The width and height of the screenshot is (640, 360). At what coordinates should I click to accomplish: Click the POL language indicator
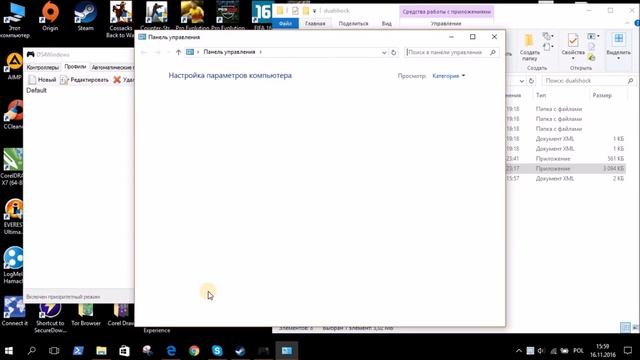pos(578,351)
